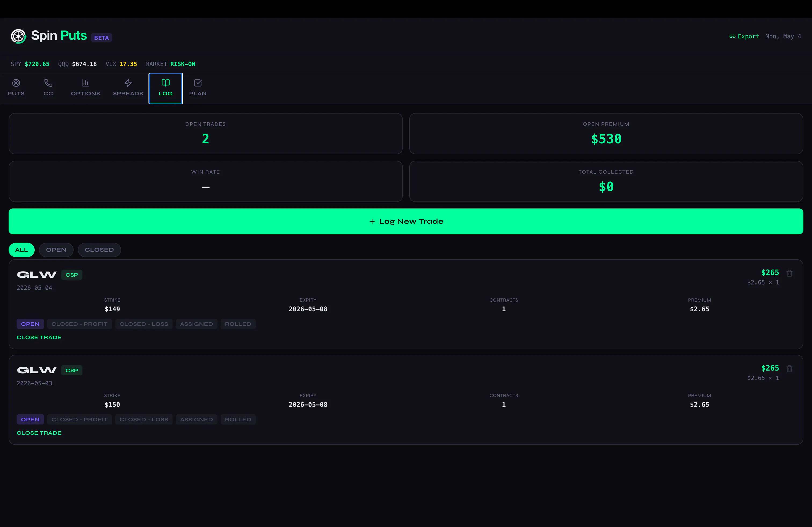Filter trades by CLOSED pill
Screen dimensions: 812x527
click(x=99, y=250)
